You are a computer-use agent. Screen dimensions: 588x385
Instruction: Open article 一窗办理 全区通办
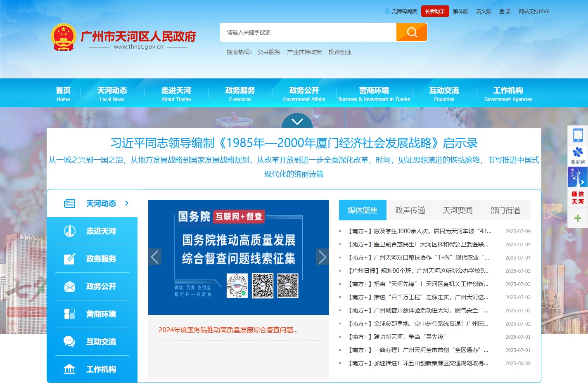[x=418, y=350]
